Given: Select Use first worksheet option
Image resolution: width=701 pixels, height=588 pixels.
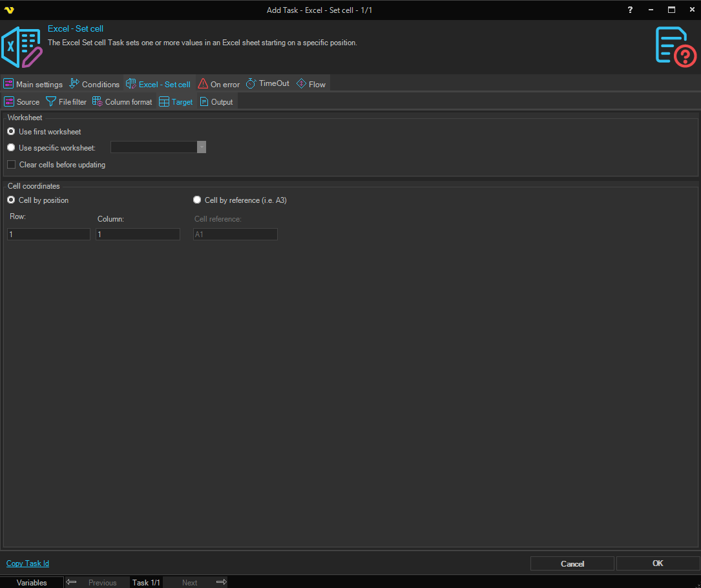Looking at the screenshot, I should [x=11, y=132].
